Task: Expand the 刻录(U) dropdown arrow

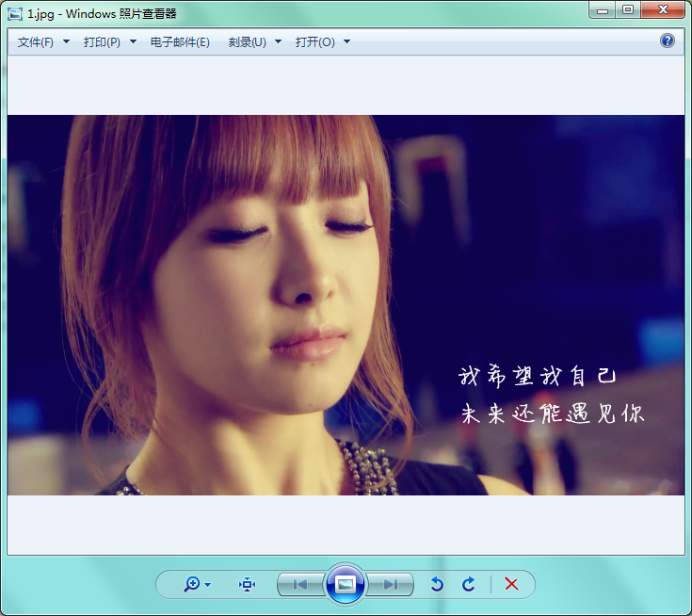Action: coord(278,41)
